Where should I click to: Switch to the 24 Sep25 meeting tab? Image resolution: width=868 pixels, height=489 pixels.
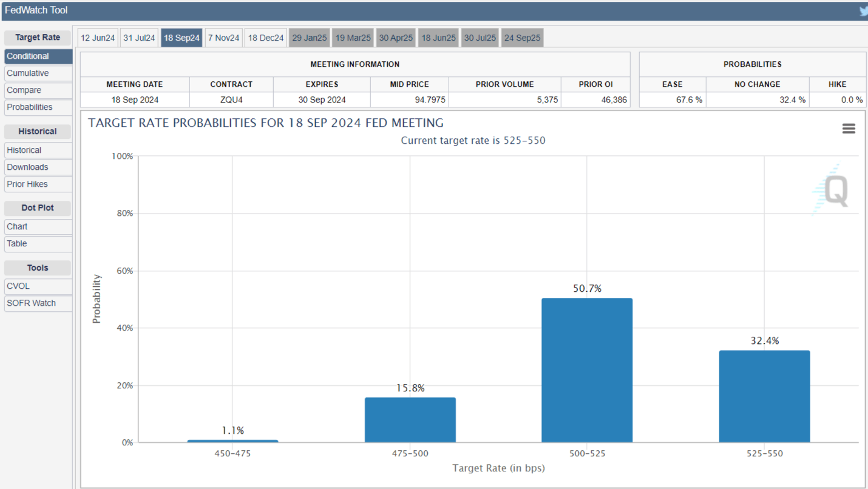(x=522, y=38)
